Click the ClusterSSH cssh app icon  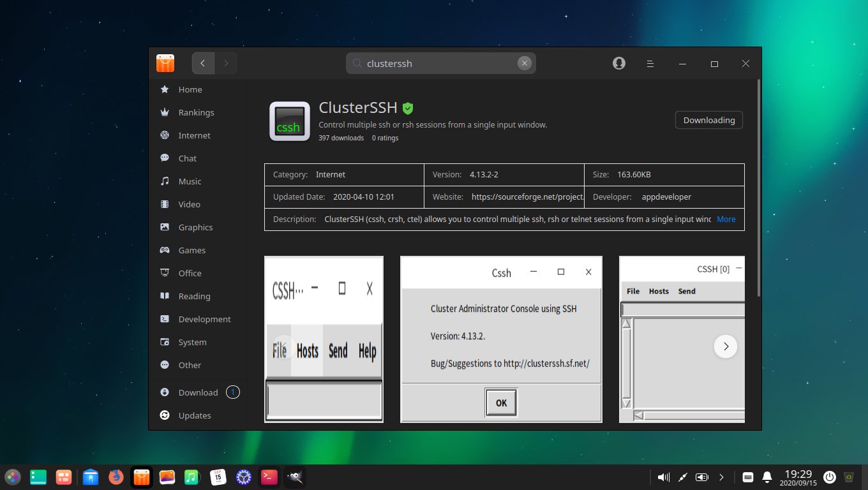click(x=289, y=121)
